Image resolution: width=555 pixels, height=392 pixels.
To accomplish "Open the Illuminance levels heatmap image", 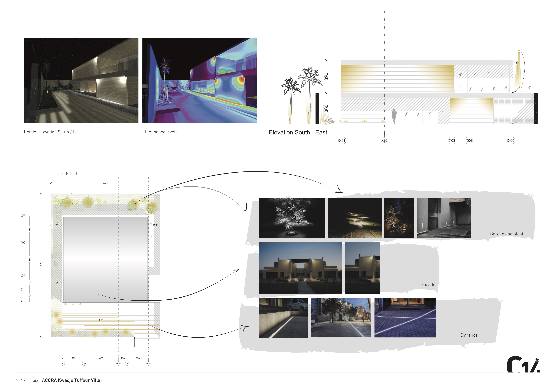I will [x=199, y=80].
